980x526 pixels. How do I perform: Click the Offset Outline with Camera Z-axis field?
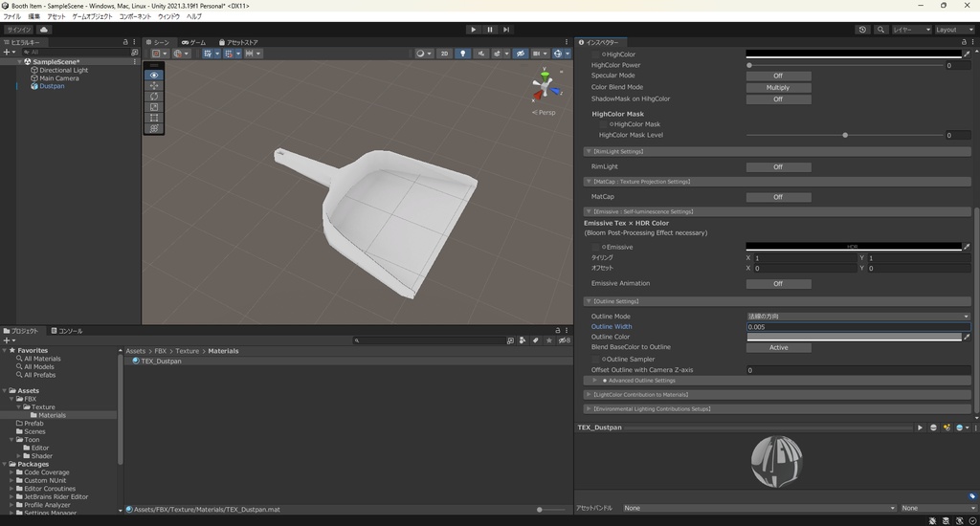tap(858, 370)
